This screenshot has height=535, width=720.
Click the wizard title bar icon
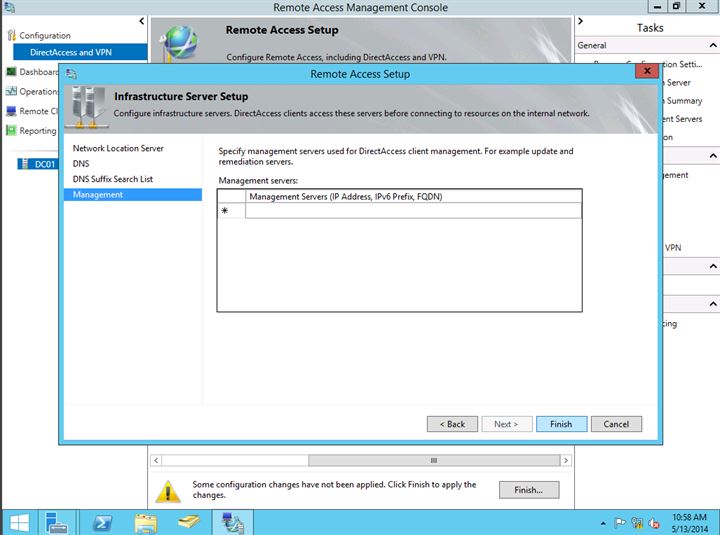point(71,73)
